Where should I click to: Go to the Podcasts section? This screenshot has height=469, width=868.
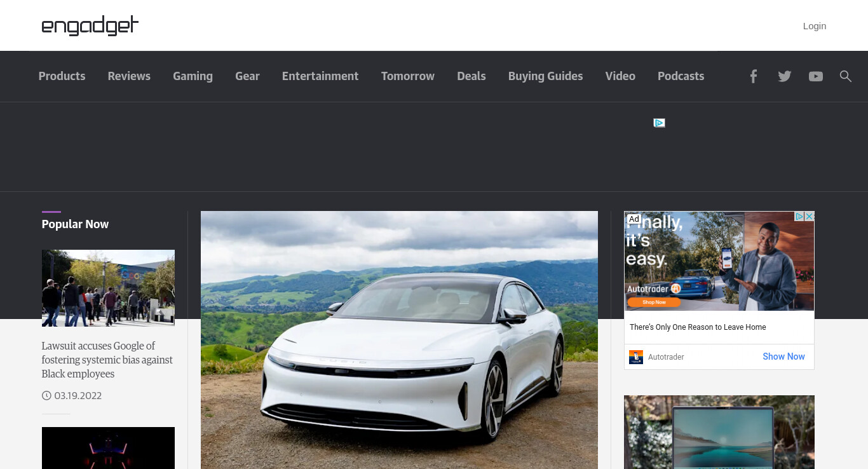tap(681, 76)
